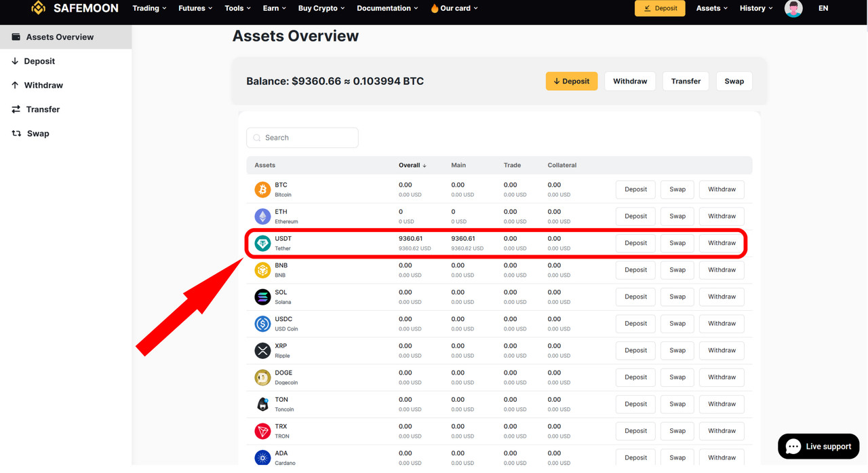The height and width of the screenshot is (473, 868).
Task: Click Swap button beside Balance
Action: point(734,81)
